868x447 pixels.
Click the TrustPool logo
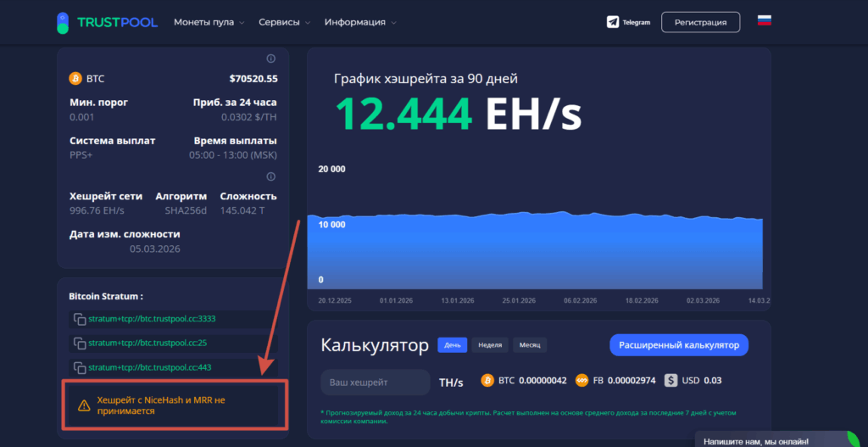[107, 22]
